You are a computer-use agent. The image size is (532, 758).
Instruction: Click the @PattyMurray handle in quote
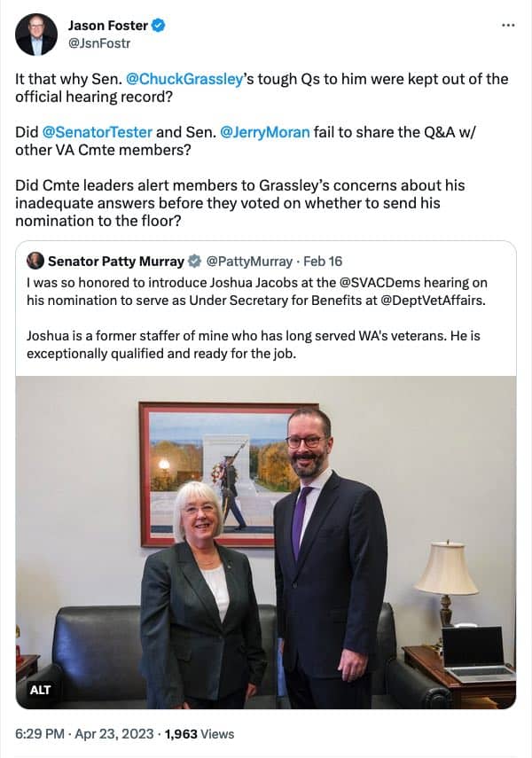click(249, 262)
